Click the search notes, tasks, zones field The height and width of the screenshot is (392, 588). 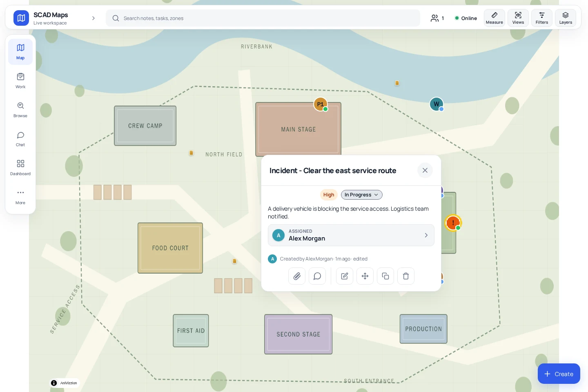pos(263,18)
